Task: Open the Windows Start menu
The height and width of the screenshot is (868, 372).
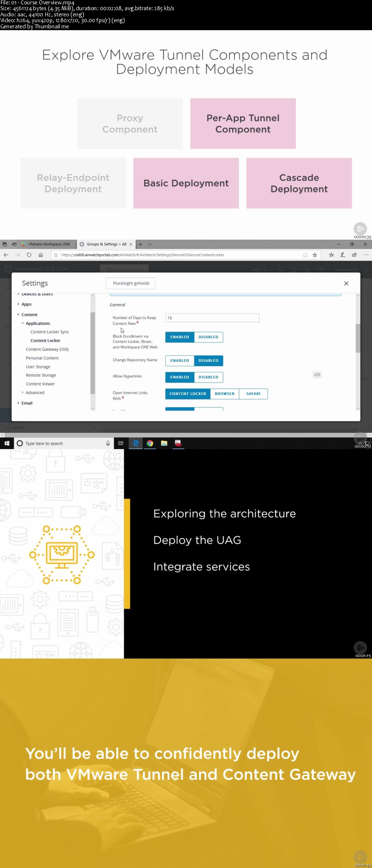Action: [x=7, y=443]
